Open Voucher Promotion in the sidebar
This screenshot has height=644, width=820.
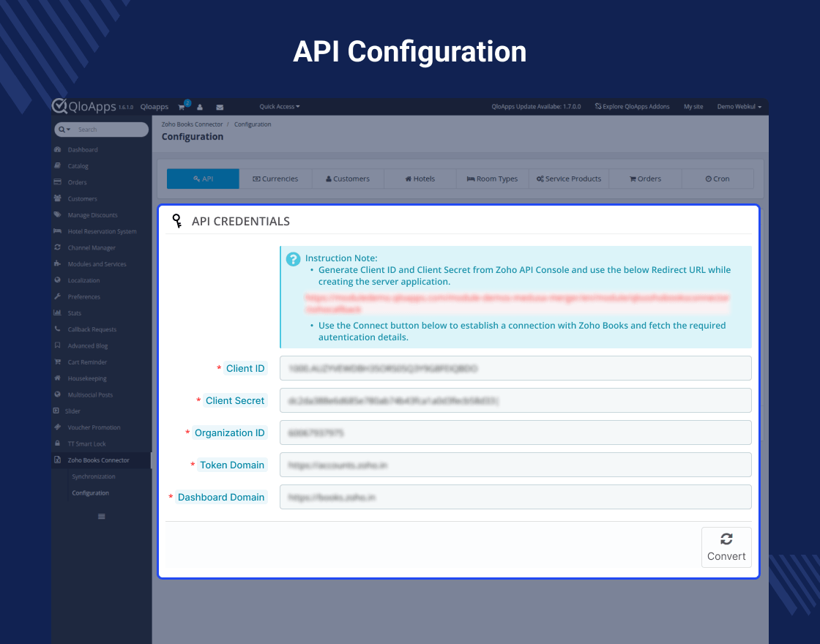tap(94, 427)
